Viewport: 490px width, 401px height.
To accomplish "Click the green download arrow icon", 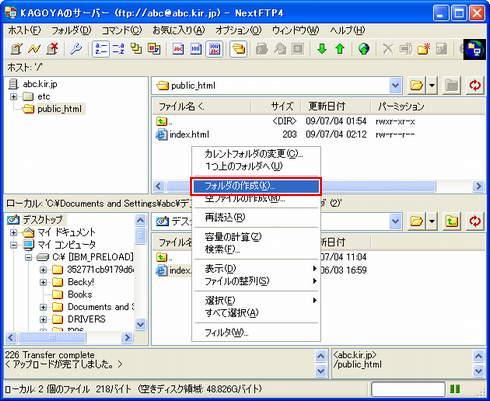I will pyautogui.click(x=322, y=49).
